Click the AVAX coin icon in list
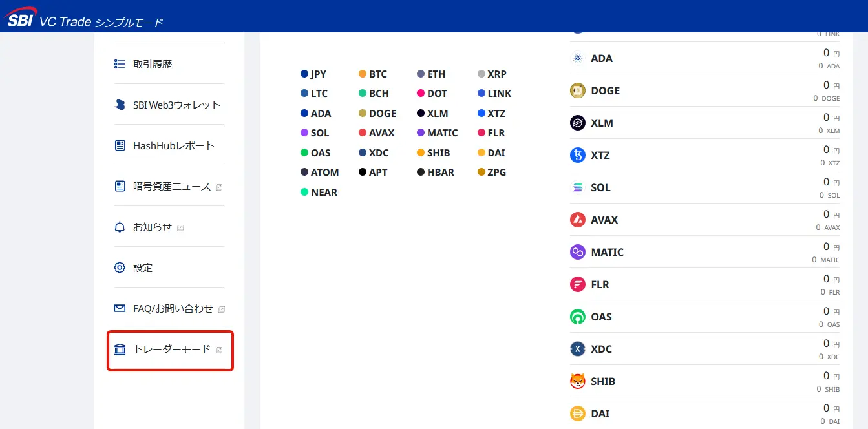 [x=578, y=220]
